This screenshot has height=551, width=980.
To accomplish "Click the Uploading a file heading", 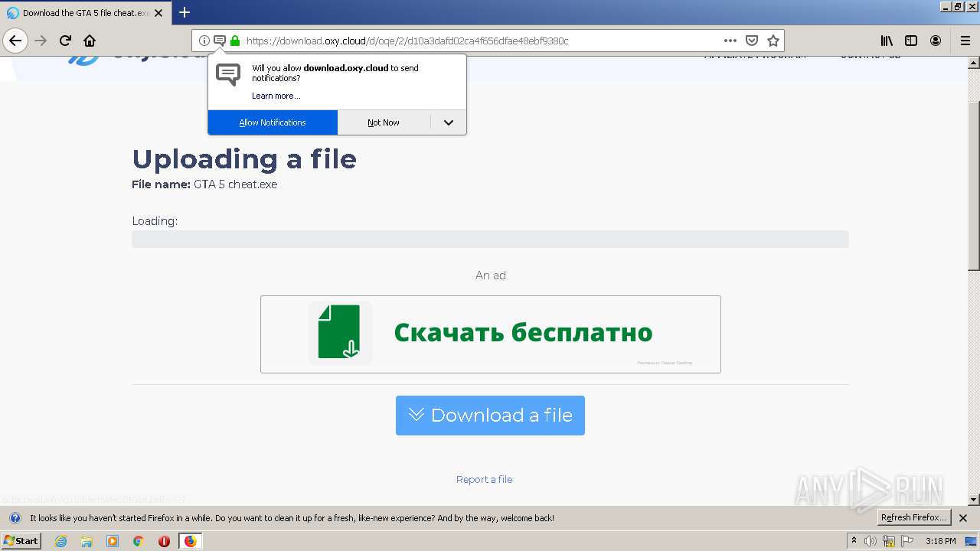I will [244, 159].
